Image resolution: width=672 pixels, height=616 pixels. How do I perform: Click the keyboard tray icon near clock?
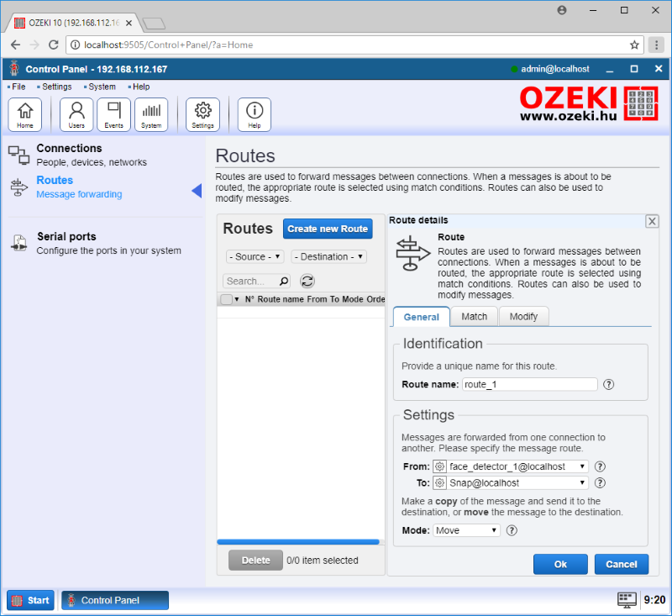(627, 600)
